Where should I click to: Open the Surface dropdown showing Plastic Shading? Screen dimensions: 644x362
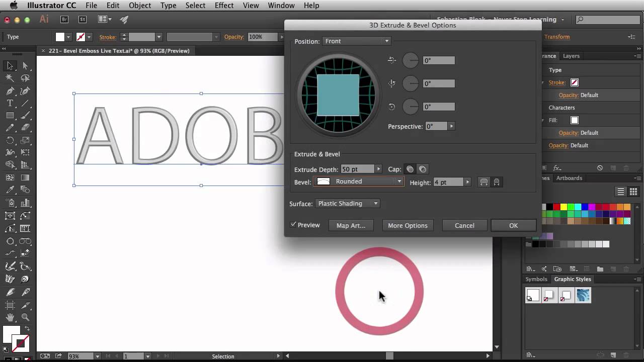click(x=347, y=204)
